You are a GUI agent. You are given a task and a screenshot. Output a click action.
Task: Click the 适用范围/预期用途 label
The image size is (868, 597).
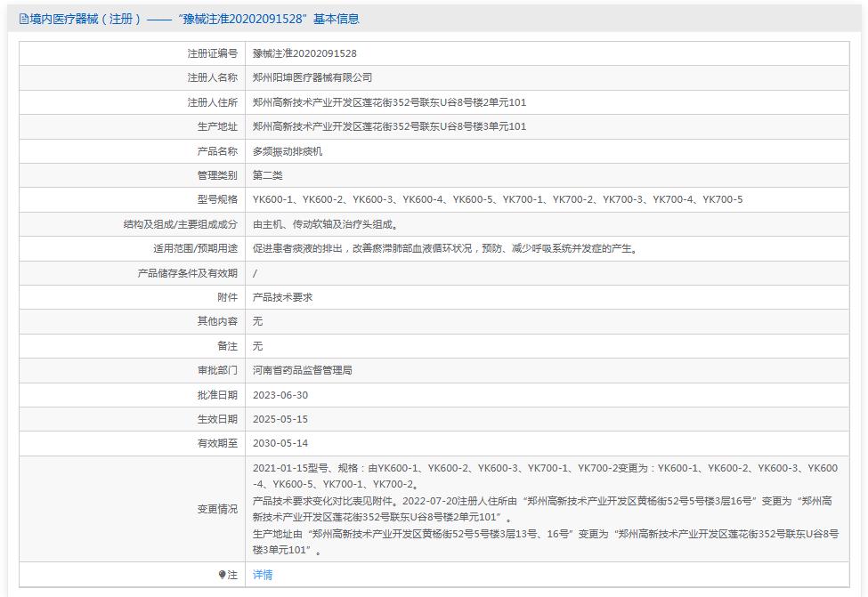click(x=195, y=248)
